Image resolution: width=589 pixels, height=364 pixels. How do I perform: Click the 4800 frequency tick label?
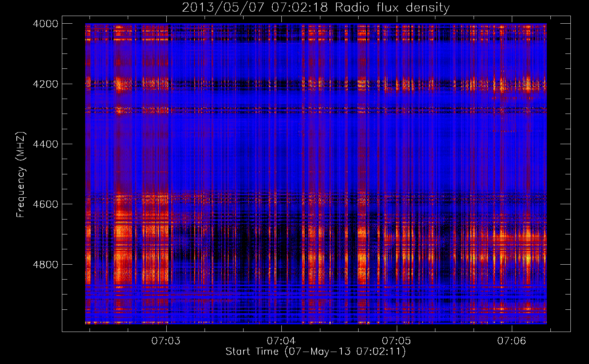point(46,265)
